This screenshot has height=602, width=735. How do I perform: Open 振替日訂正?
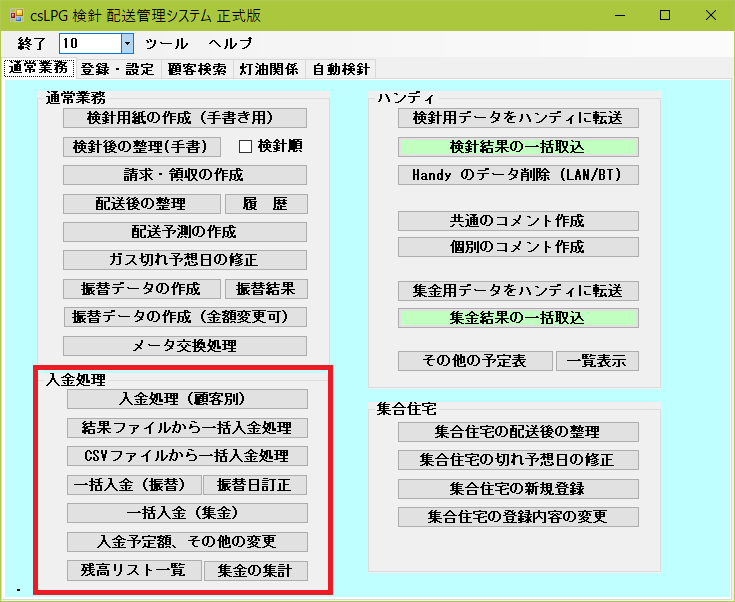click(x=255, y=485)
